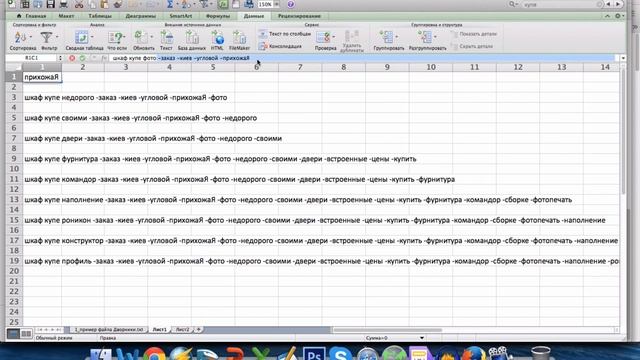Image resolution: width=640 pixels, height=360 pixels.
Task: Open the Refresh dropdown arrow
Action: coord(151,37)
